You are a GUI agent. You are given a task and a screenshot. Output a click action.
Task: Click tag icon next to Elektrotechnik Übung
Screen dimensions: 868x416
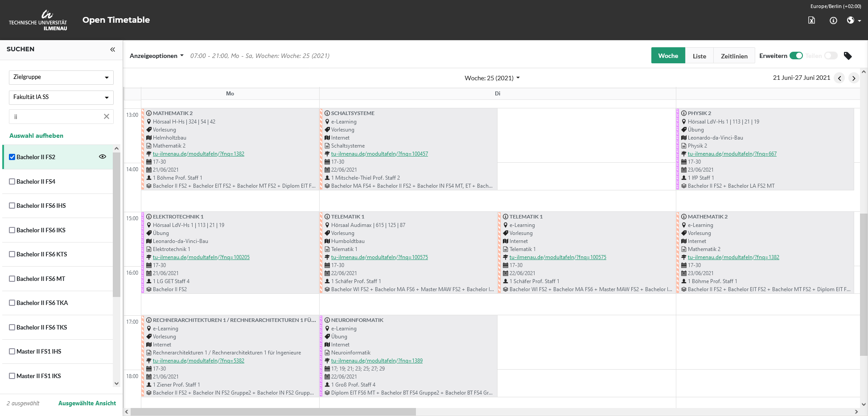pyautogui.click(x=149, y=233)
